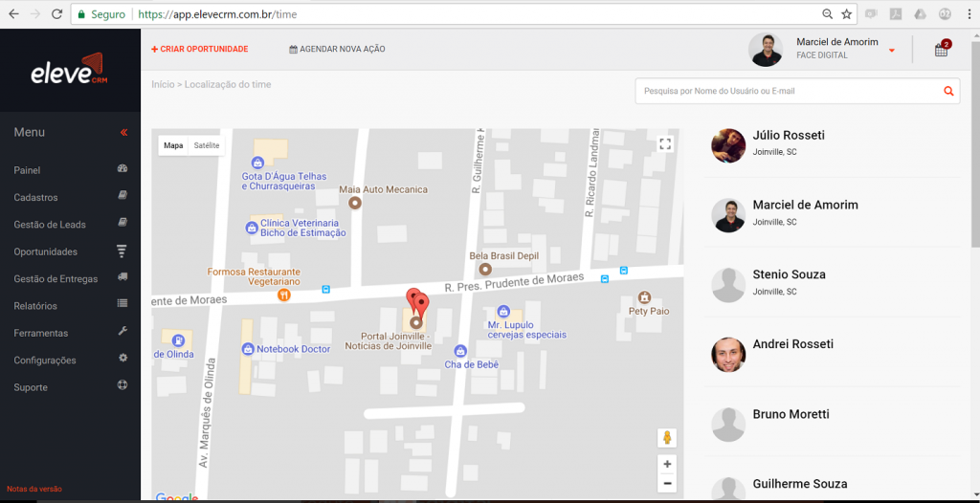
Task: Click the team list vertical scrollbar
Action: point(975,143)
